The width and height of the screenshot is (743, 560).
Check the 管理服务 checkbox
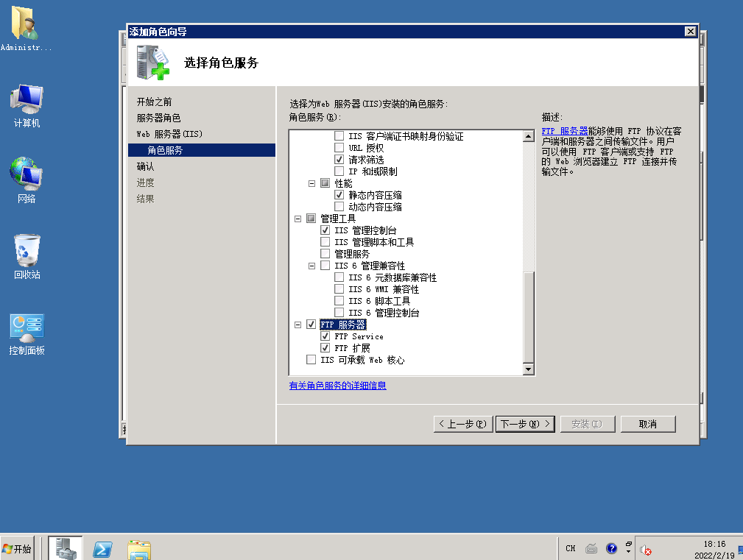[325, 253]
